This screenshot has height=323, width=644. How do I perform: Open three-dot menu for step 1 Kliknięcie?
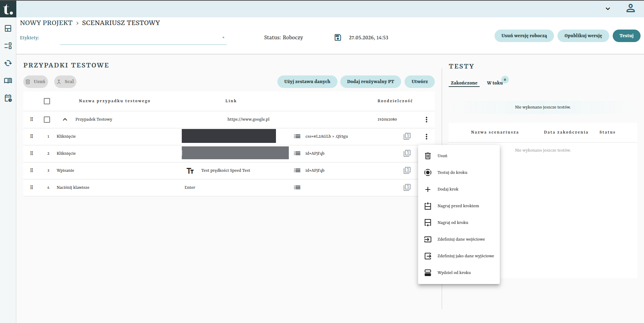426,137
